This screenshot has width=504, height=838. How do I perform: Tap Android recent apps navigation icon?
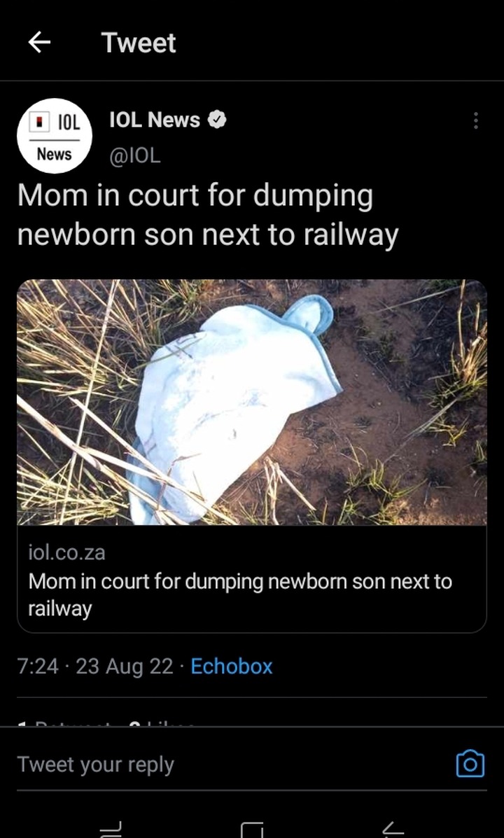(111, 830)
